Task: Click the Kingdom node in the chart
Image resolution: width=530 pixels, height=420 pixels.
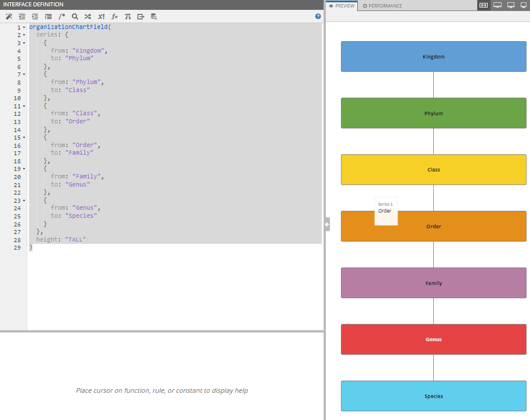Action: coord(433,57)
